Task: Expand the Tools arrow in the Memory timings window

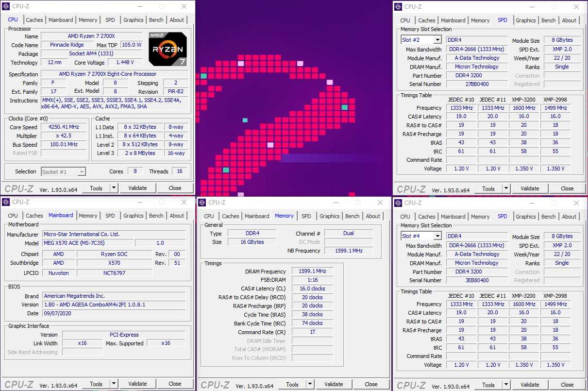Action: click(x=310, y=384)
